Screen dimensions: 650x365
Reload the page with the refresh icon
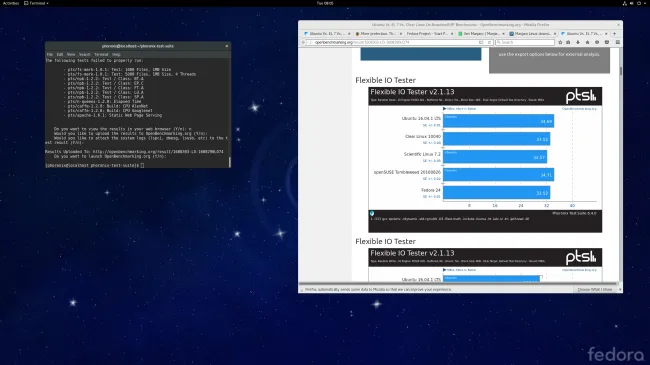coord(489,42)
